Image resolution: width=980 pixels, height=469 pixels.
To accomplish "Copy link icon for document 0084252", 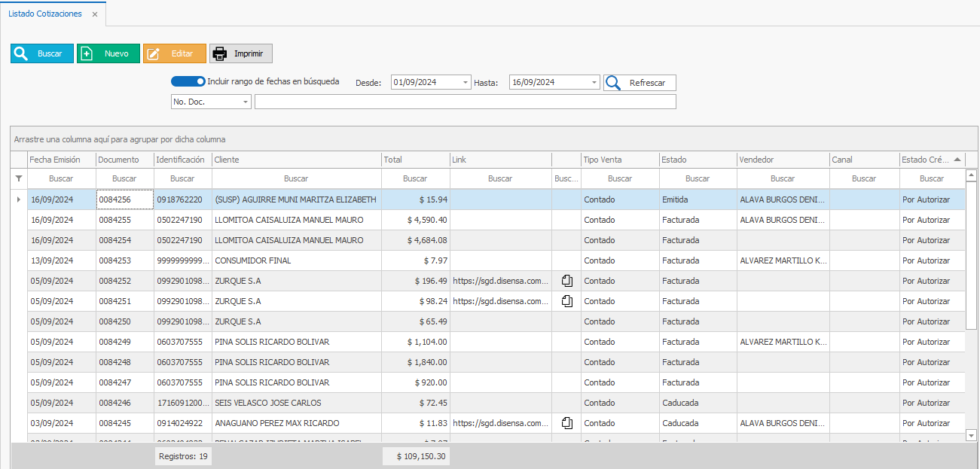I will tap(567, 281).
